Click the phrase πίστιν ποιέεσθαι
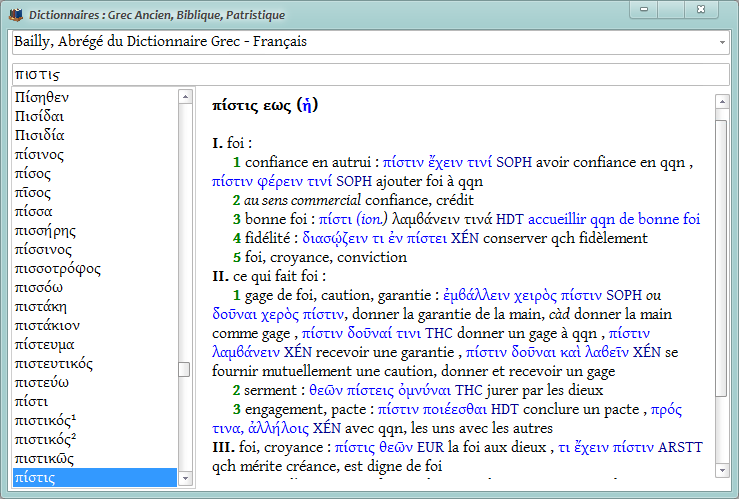The width and height of the screenshot is (739, 499). click(432, 409)
